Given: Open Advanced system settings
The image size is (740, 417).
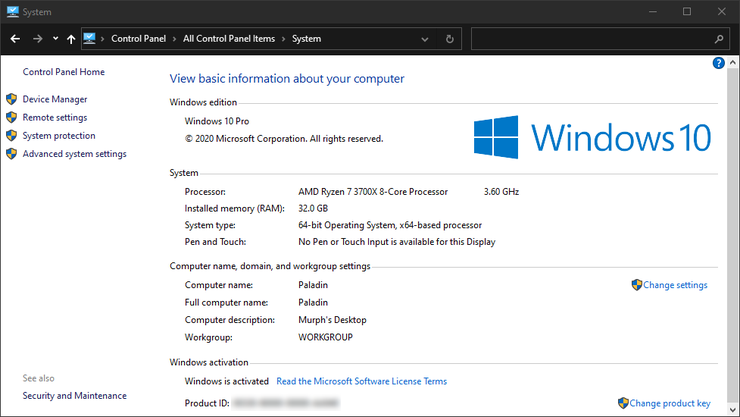Looking at the screenshot, I should pos(75,154).
